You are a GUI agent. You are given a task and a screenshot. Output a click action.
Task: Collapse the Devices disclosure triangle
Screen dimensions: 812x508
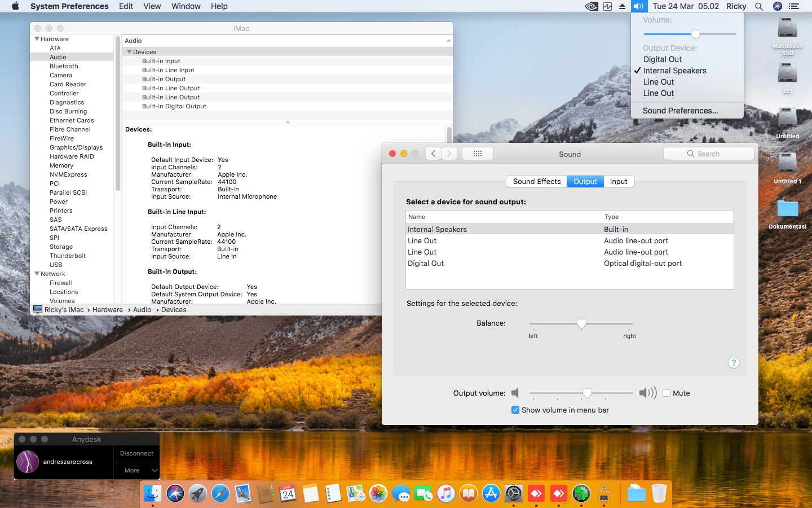(129, 52)
